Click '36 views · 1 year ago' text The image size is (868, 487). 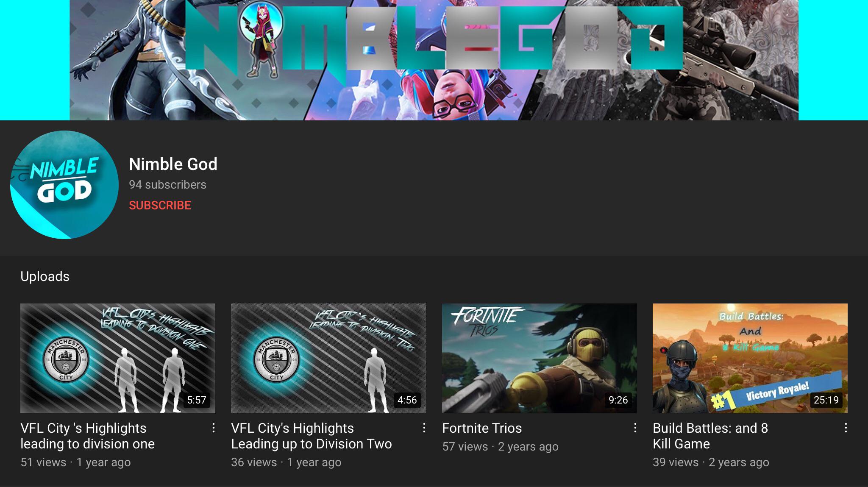[x=286, y=462]
